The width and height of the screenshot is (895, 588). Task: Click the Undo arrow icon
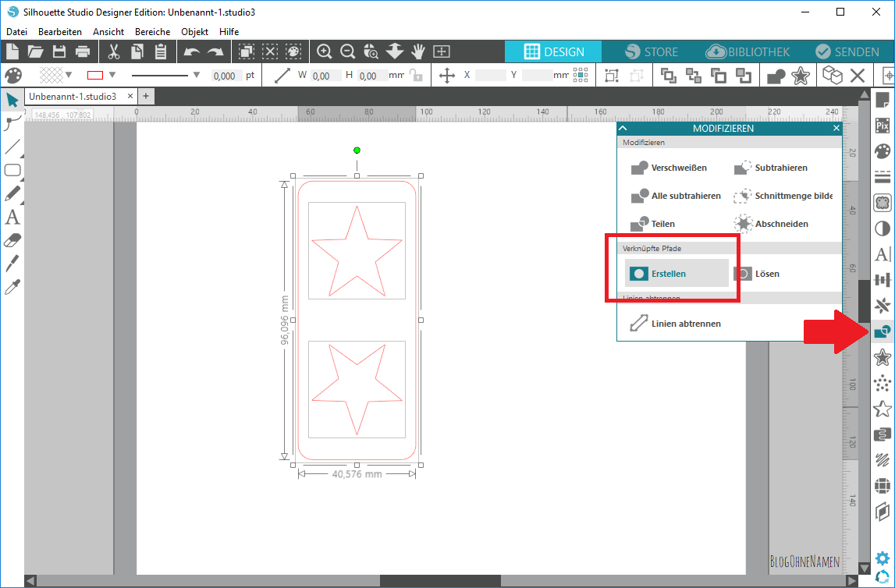191,52
